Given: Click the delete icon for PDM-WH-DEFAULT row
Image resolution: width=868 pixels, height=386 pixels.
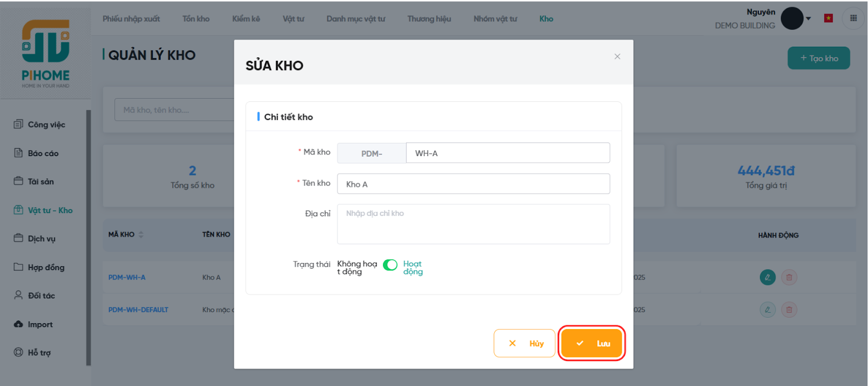Looking at the screenshot, I should 789,310.
